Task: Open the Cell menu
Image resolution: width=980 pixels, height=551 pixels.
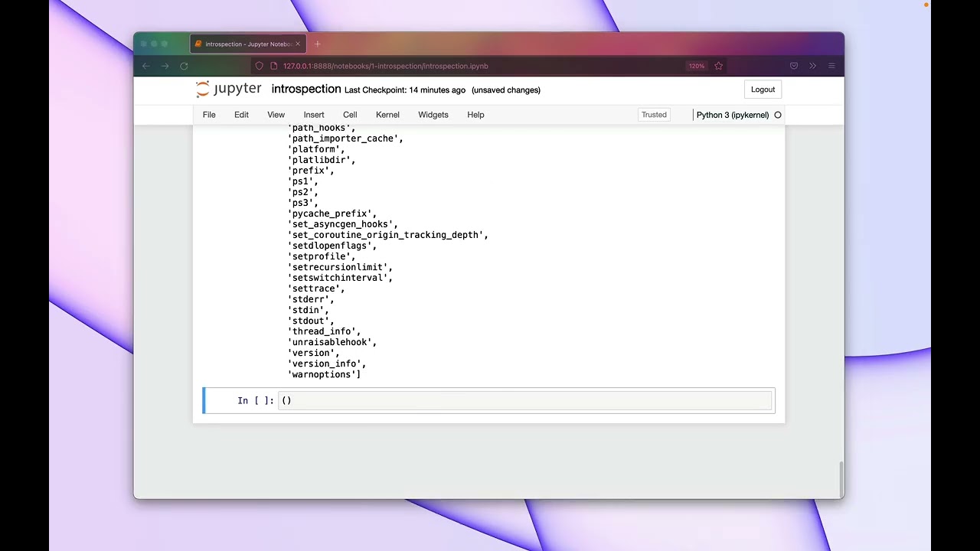Action: point(350,115)
